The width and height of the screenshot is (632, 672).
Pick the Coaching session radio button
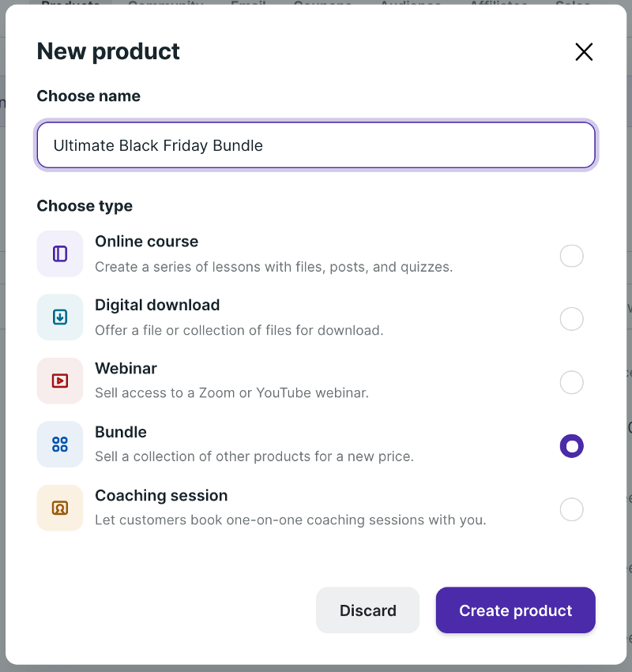(x=571, y=509)
